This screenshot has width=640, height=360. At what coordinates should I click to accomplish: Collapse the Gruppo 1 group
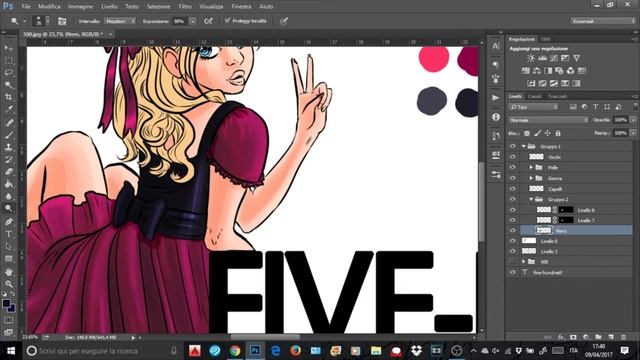click(524, 146)
